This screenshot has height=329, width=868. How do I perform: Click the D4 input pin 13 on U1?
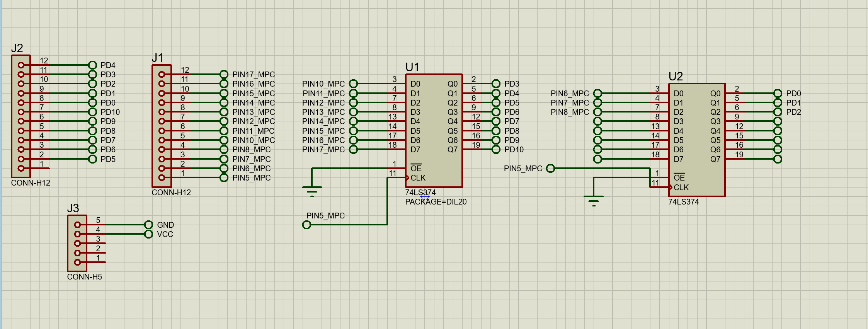(x=396, y=121)
